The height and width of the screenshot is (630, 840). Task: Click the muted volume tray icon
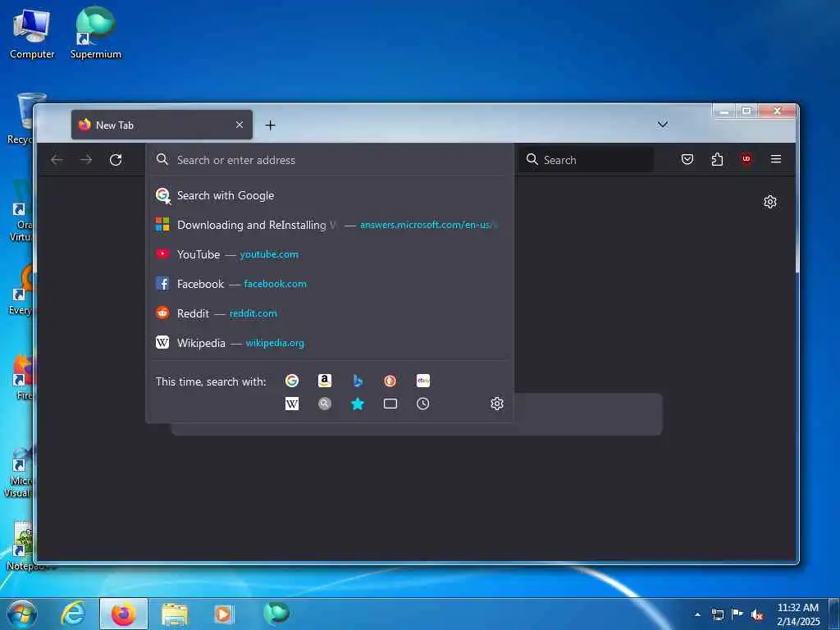point(757,615)
